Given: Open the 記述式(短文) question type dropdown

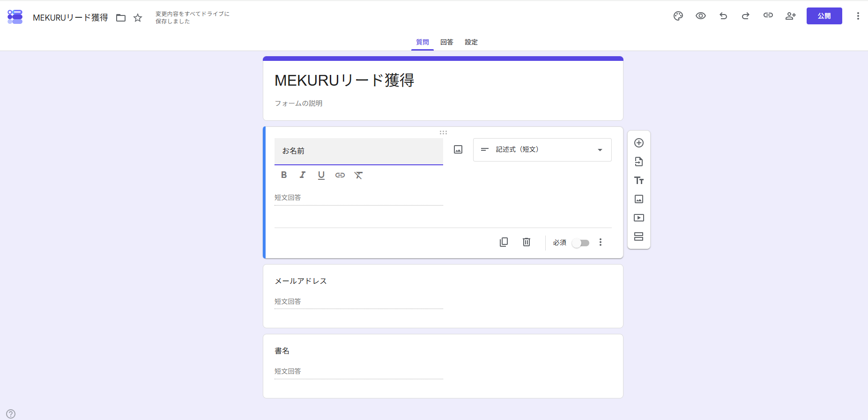Looking at the screenshot, I should 542,150.
